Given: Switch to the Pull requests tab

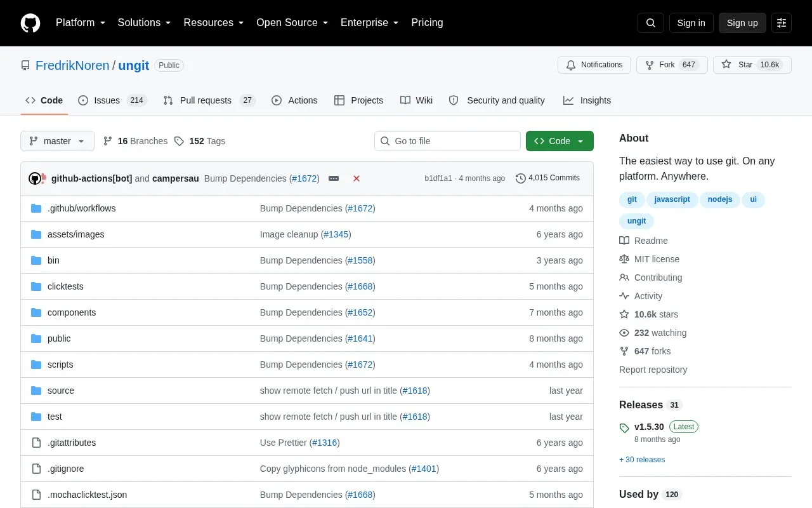Looking at the screenshot, I should click(x=209, y=100).
